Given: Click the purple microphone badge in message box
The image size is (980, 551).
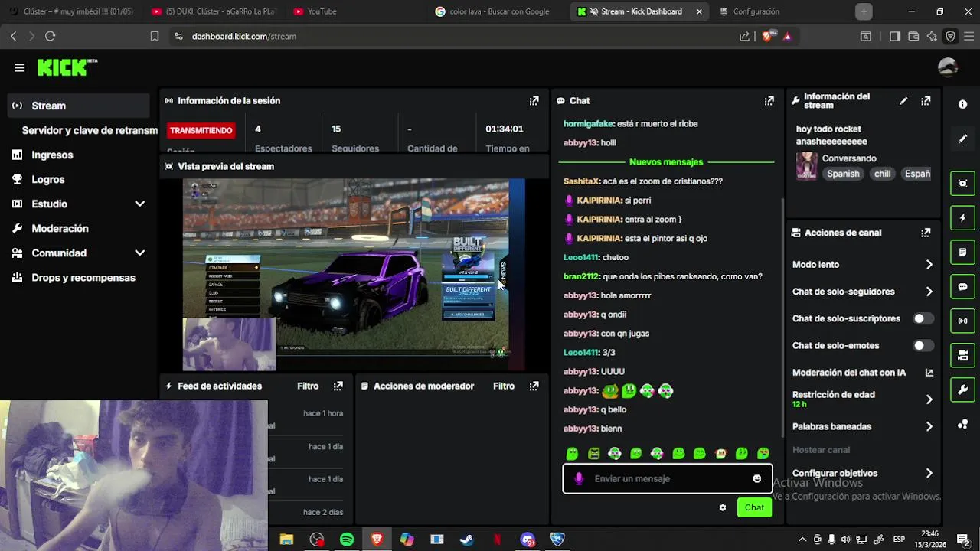Looking at the screenshot, I should pyautogui.click(x=579, y=478).
